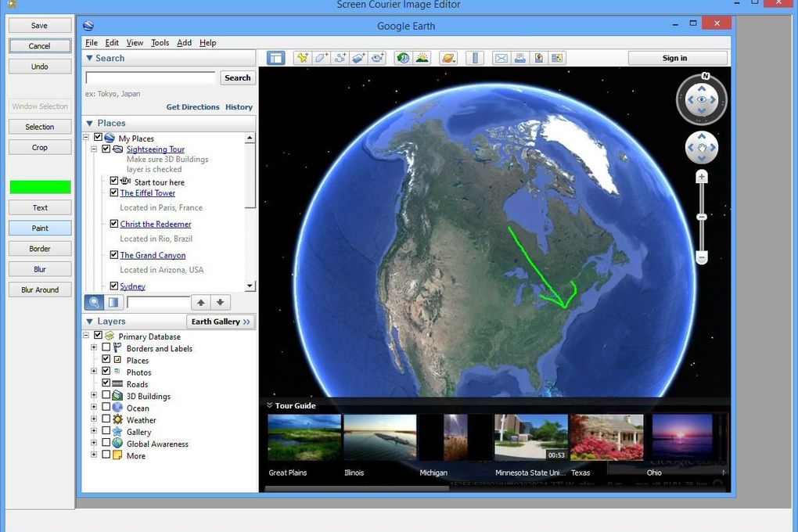Click the Add Image Overlay icon
The width and height of the screenshot is (798, 532).
click(x=359, y=58)
